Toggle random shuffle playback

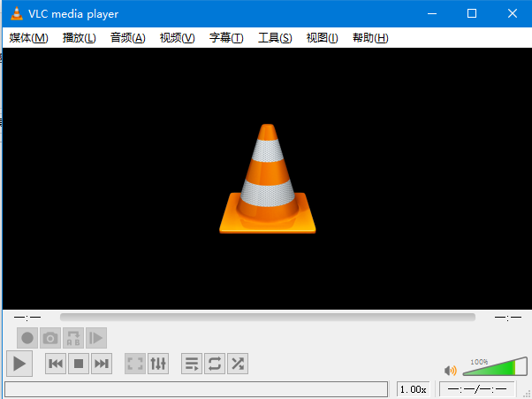point(238,364)
